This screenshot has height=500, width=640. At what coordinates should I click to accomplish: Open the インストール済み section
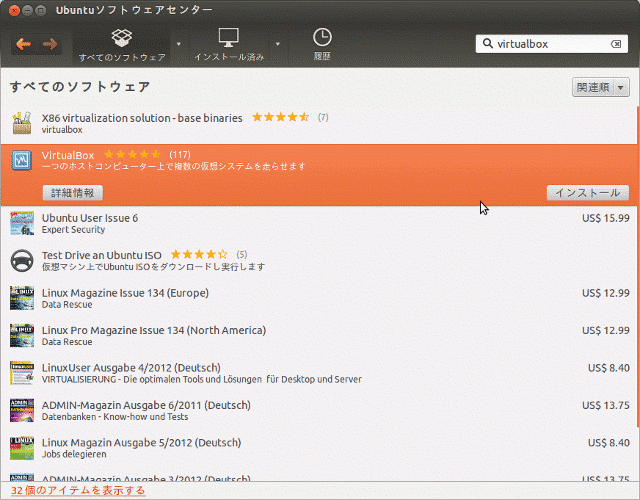tap(229, 45)
